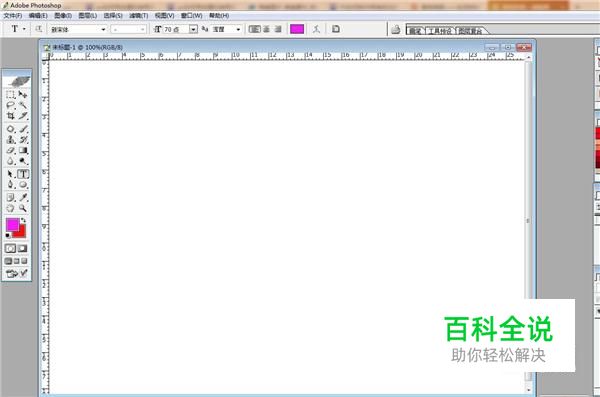
Task: Click the document's scroll-down arrow
Action: tap(529, 390)
